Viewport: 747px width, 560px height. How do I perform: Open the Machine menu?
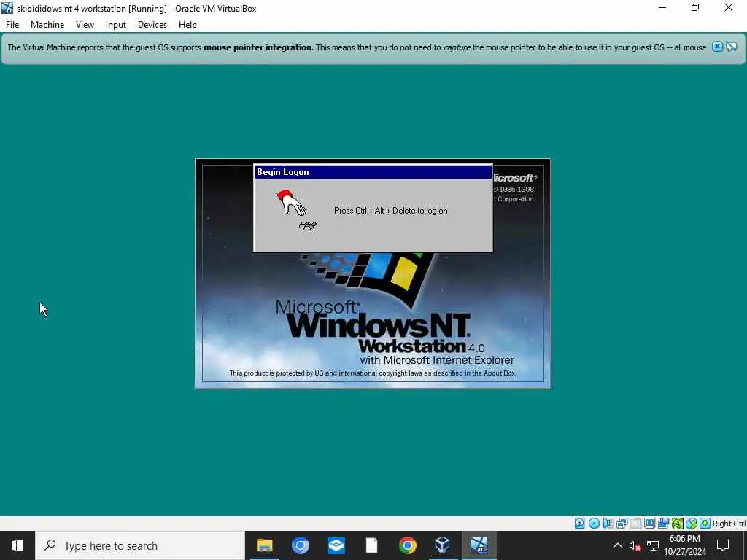pyautogui.click(x=47, y=25)
